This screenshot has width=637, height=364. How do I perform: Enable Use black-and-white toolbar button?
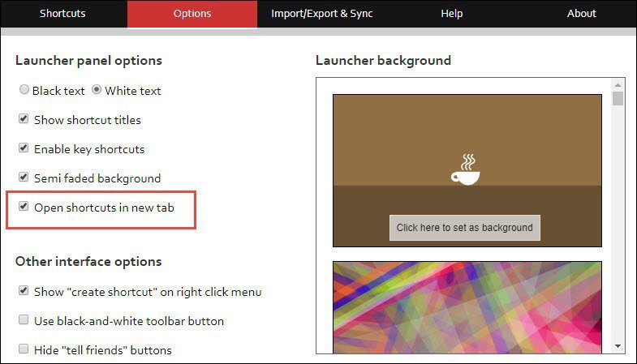click(x=24, y=320)
